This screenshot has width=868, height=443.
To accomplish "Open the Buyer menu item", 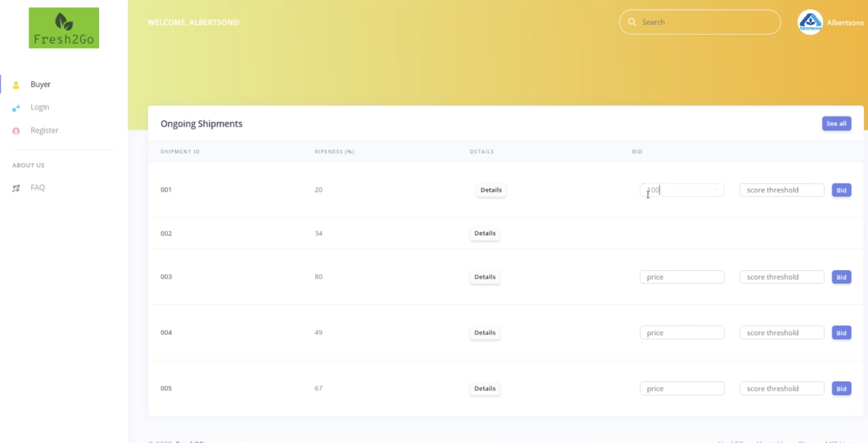I will point(40,84).
